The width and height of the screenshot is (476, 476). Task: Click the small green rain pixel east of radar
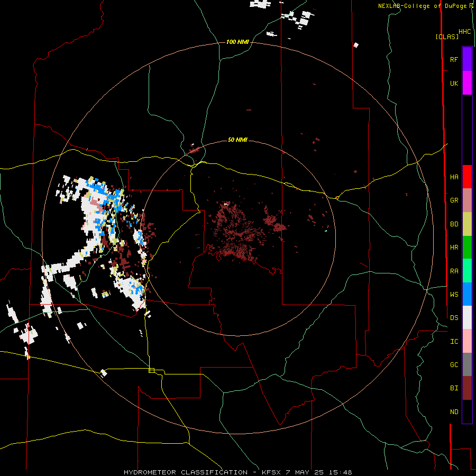coord(326,231)
